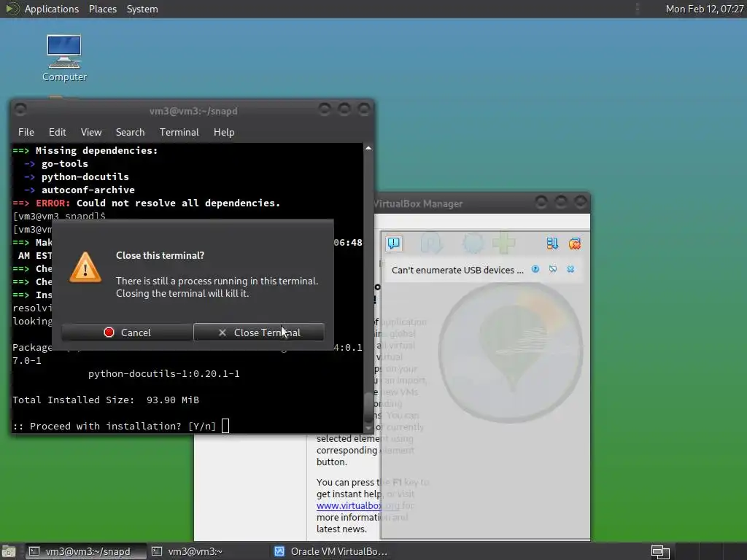Click the Applications logo icon in the top panel
The height and width of the screenshot is (560, 747).
click(x=12, y=9)
